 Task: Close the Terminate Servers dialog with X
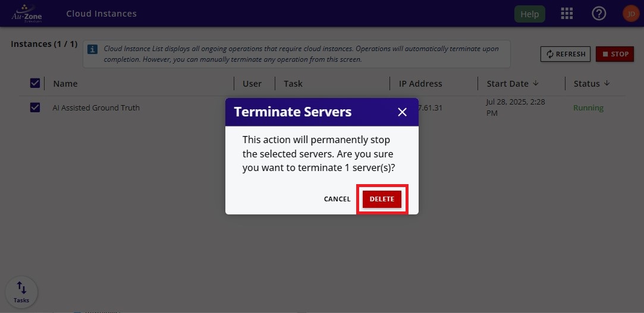[x=402, y=112]
